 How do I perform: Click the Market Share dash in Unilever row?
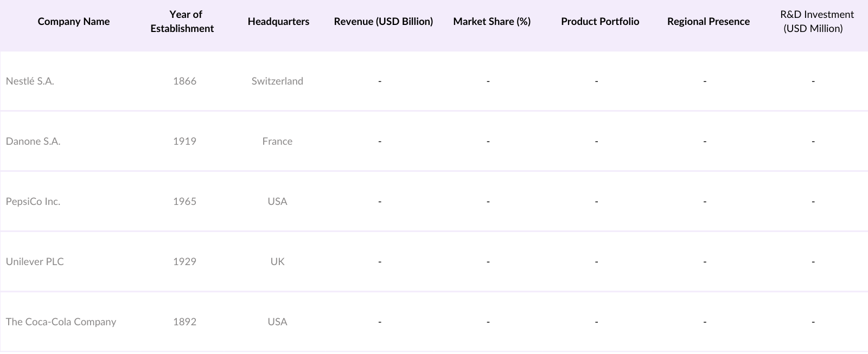pos(488,262)
